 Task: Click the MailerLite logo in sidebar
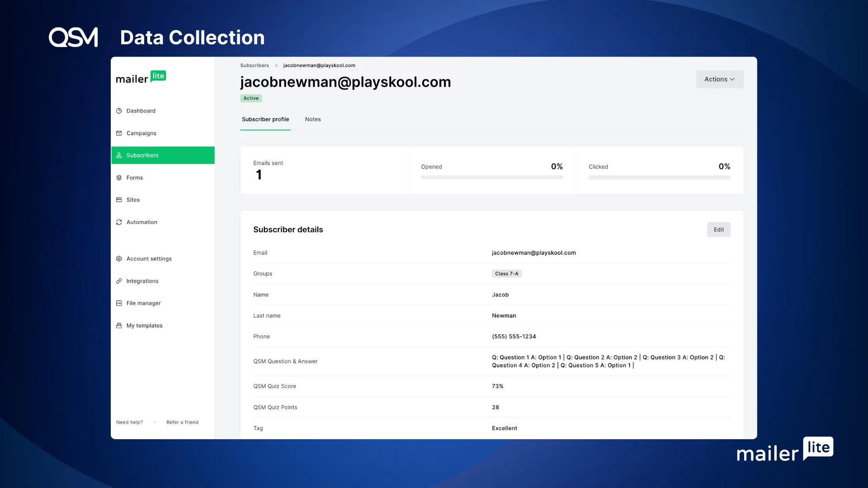tap(141, 77)
